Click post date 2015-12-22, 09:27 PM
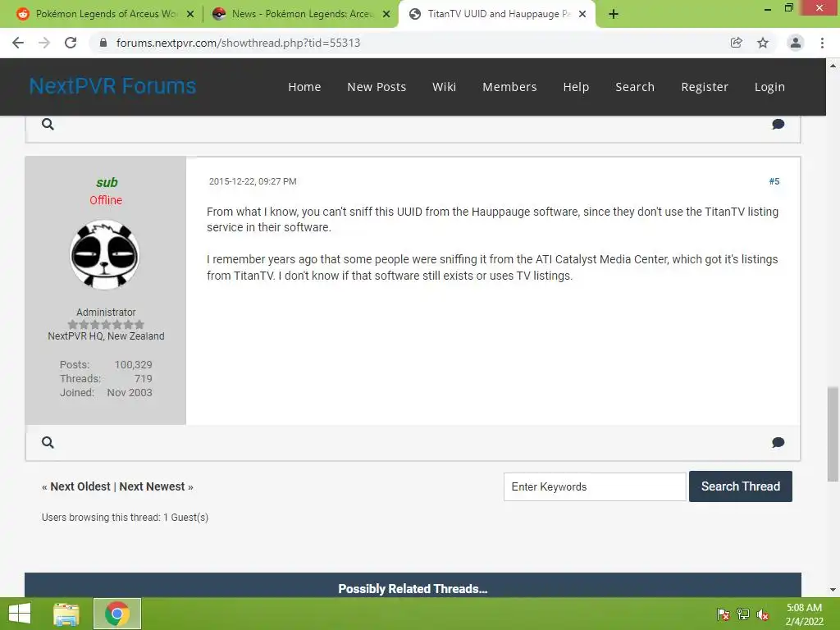 coord(253,181)
